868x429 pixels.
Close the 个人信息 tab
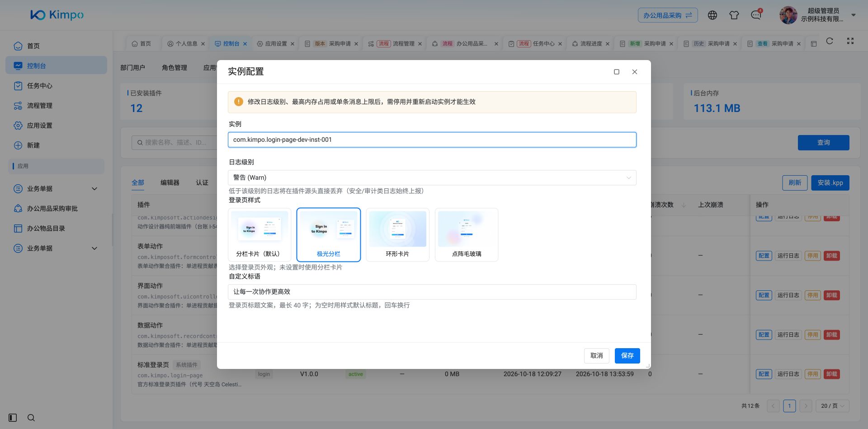tap(203, 44)
